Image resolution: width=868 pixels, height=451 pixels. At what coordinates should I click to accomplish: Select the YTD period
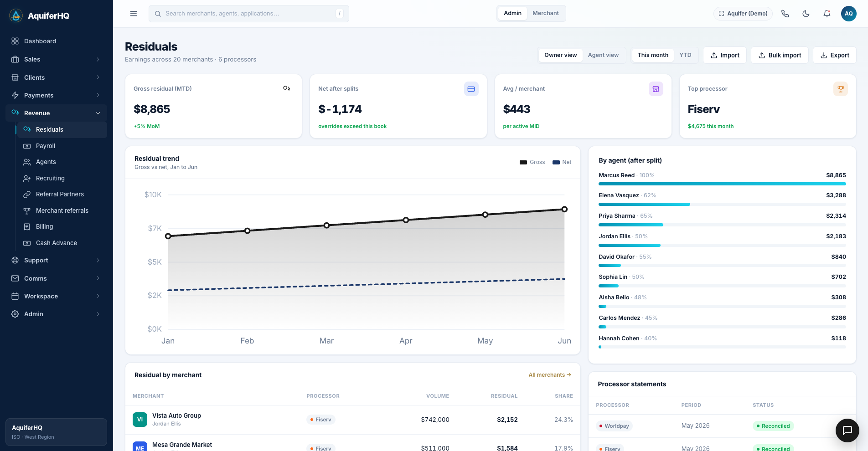685,55
